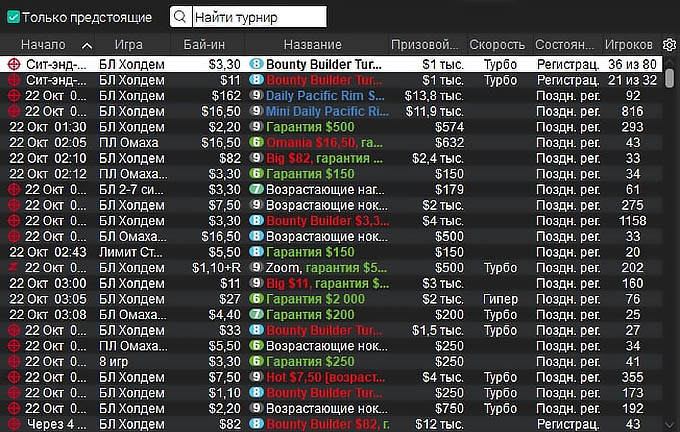The height and width of the screenshot is (432, 680).
Task: Select the Hot $7,50 tournament name
Action: click(x=325, y=377)
